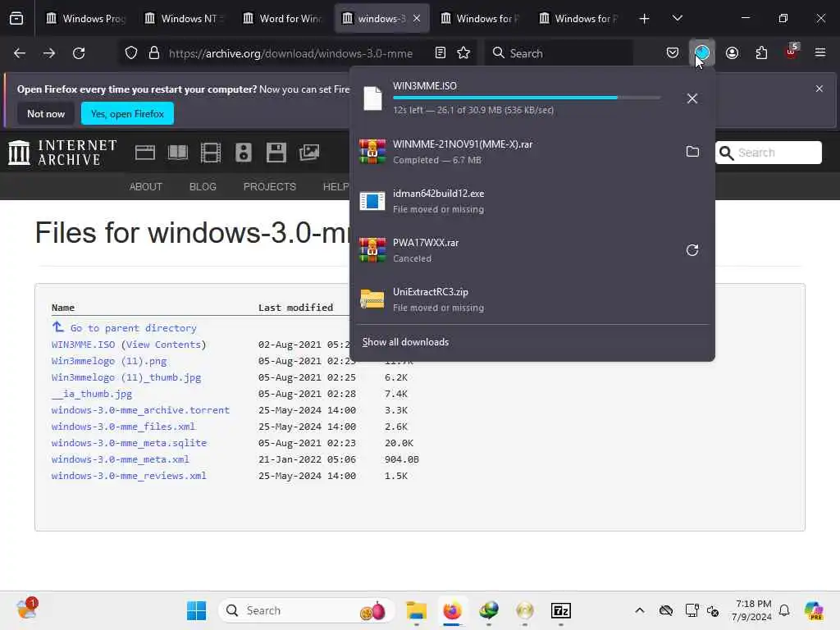This screenshot has width=840, height=630.
Task: Click the Internet Archive search field
Action: [768, 153]
